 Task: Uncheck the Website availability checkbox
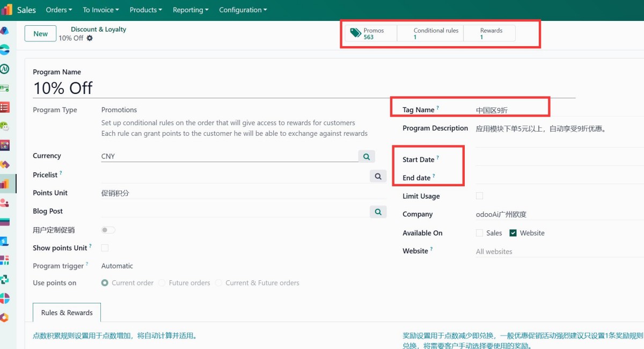pos(513,233)
